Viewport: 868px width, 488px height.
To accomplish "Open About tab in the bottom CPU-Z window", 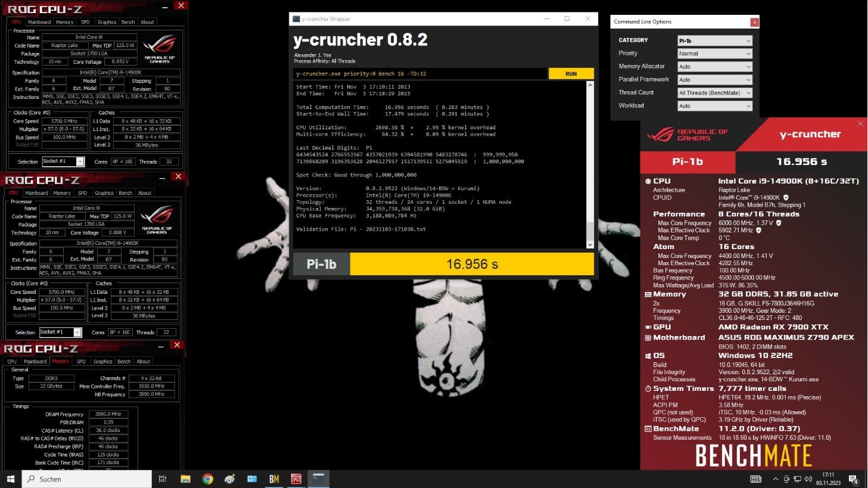I will point(144,362).
